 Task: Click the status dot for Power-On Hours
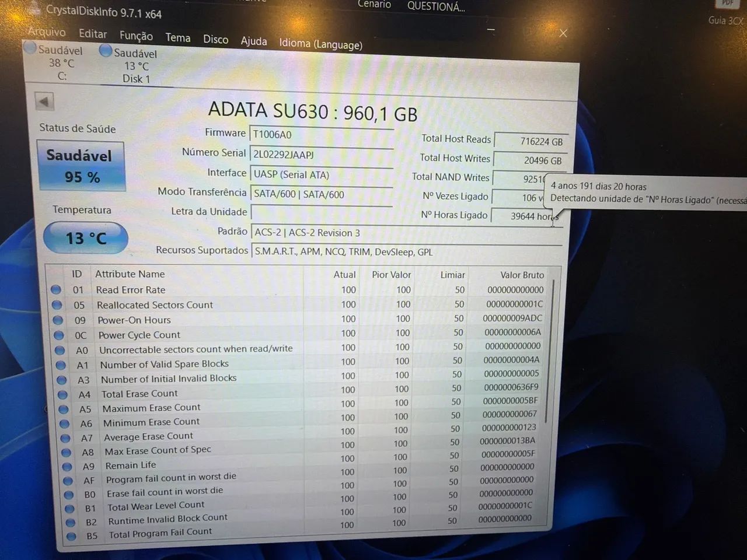tap(58, 320)
